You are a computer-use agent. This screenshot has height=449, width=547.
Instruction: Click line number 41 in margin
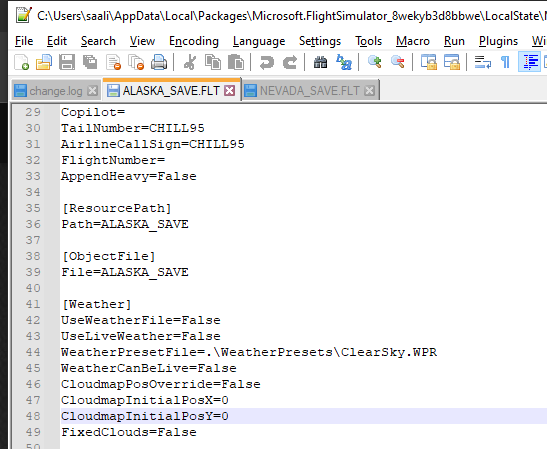pos(33,304)
